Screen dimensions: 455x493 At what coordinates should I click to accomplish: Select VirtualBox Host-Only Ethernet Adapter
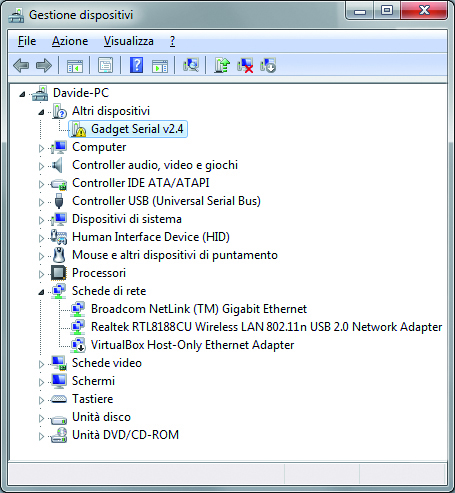pyautogui.click(x=192, y=345)
